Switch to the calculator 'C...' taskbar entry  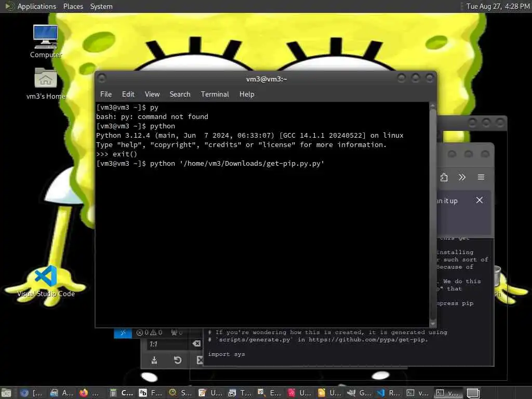(122, 393)
